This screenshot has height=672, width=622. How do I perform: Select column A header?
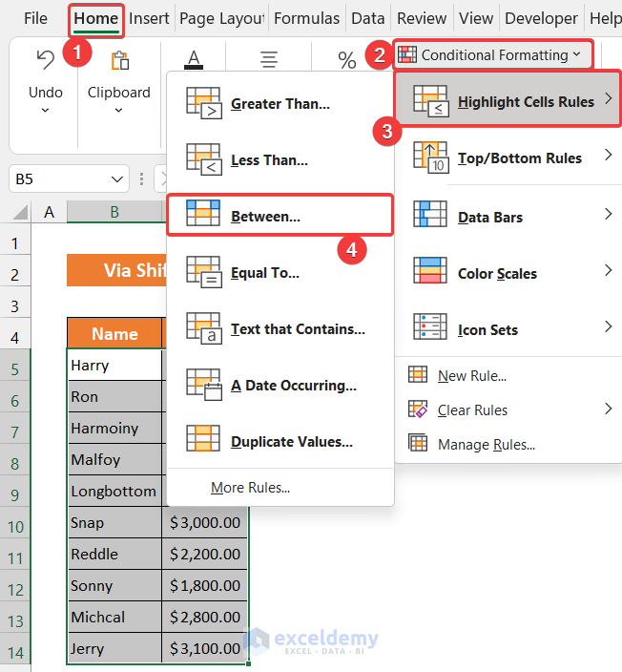pyautogui.click(x=50, y=212)
